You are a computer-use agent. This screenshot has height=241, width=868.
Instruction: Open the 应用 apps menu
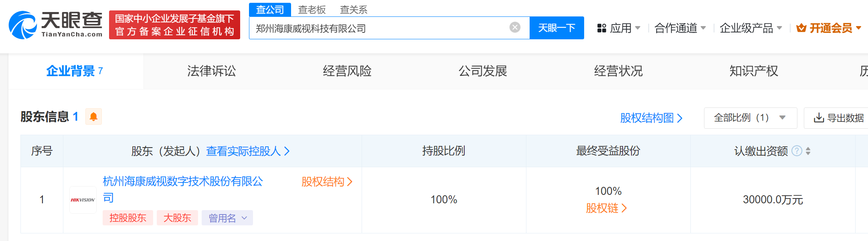619,28
